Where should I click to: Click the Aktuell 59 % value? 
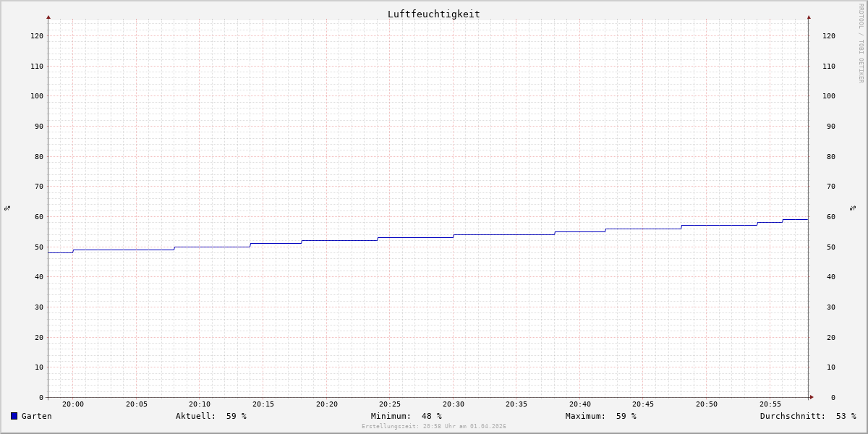pos(211,416)
